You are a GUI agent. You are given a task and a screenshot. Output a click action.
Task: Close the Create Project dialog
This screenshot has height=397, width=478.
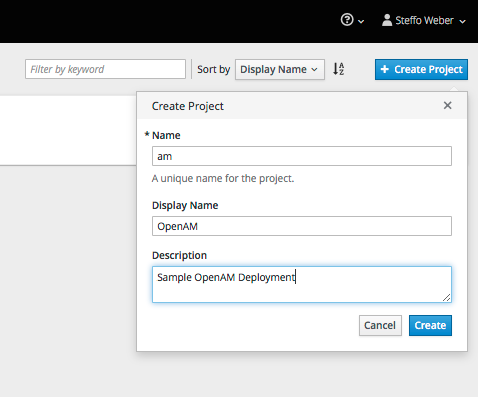tap(447, 106)
